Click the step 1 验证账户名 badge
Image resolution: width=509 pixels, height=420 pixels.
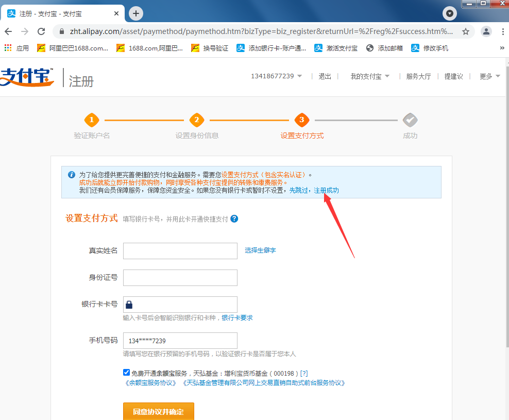pos(92,120)
